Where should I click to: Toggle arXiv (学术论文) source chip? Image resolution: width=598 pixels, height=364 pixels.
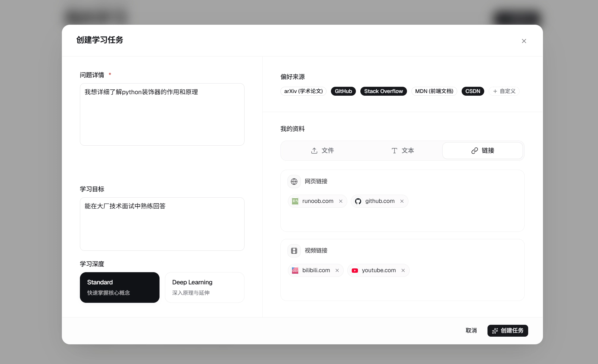click(x=303, y=91)
